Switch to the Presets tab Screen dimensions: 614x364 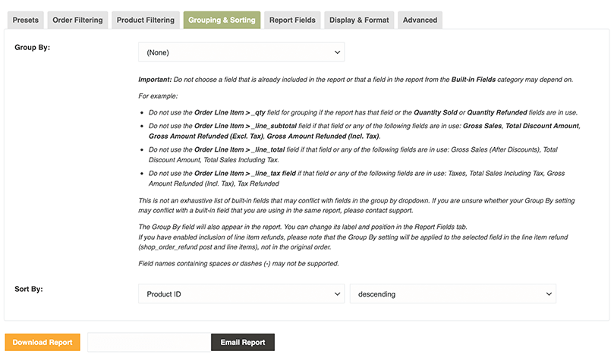click(26, 20)
